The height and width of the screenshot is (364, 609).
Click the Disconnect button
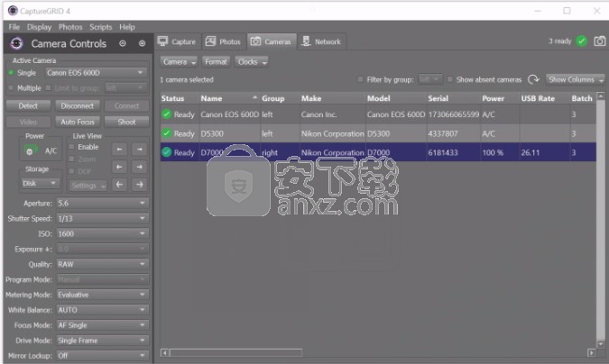78,106
